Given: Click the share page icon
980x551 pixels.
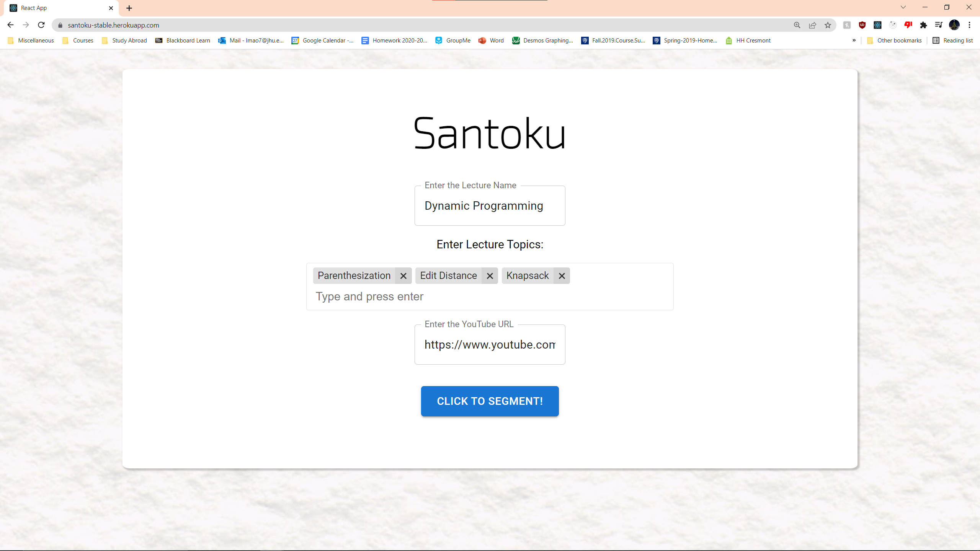Looking at the screenshot, I should tap(812, 25).
